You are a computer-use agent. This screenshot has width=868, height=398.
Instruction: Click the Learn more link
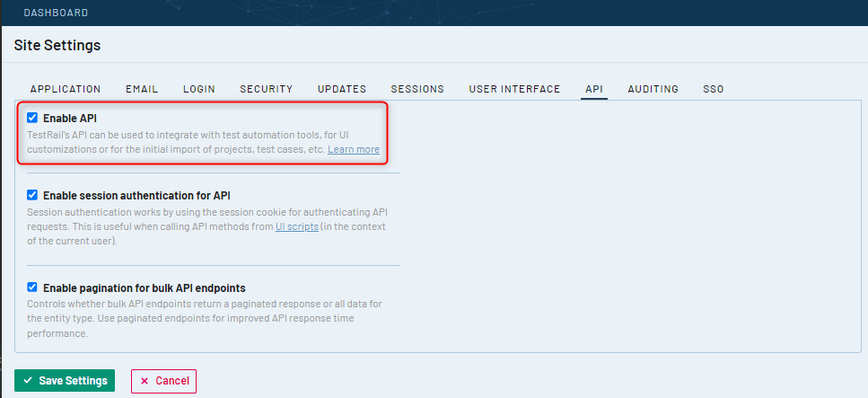click(353, 150)
